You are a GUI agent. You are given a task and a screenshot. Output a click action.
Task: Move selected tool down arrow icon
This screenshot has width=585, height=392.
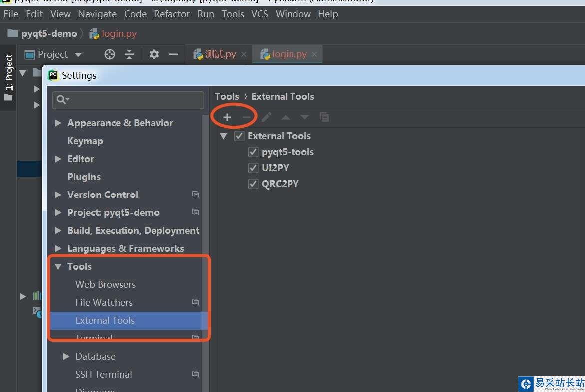pyautogui.click(x=305, y=117)
